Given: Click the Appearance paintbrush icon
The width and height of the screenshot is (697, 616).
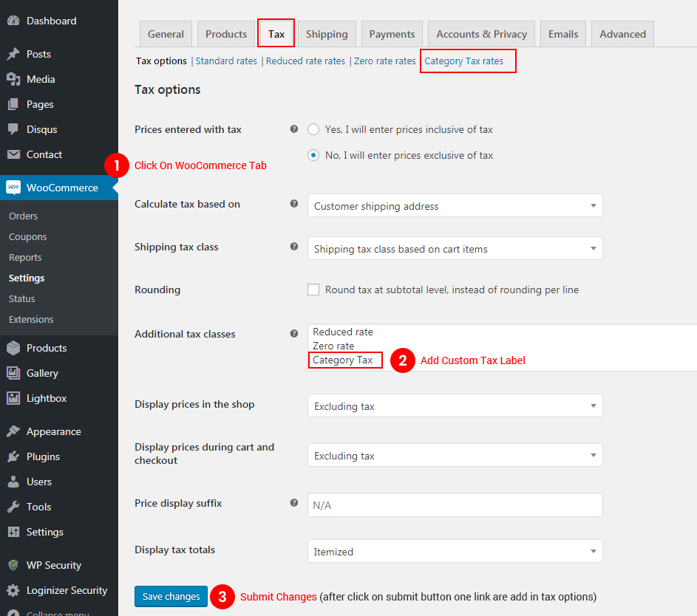Looking at the screenshot, I should click(x=13, y=431).
